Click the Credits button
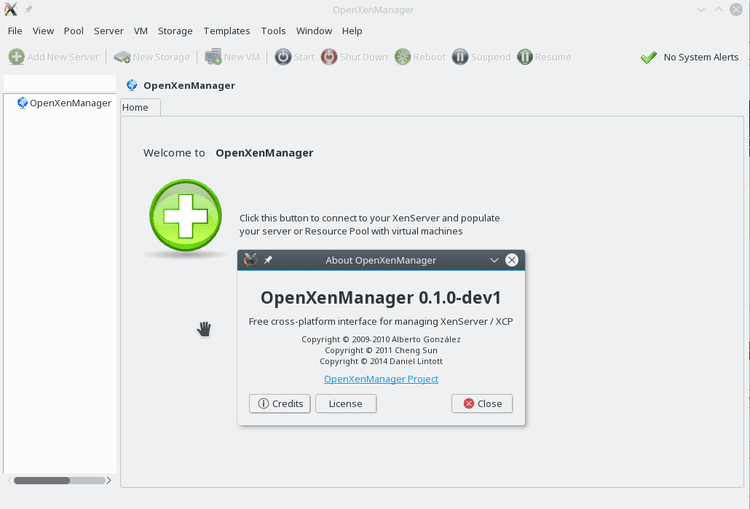Screen dimensions: 750x509 point(280,404)
